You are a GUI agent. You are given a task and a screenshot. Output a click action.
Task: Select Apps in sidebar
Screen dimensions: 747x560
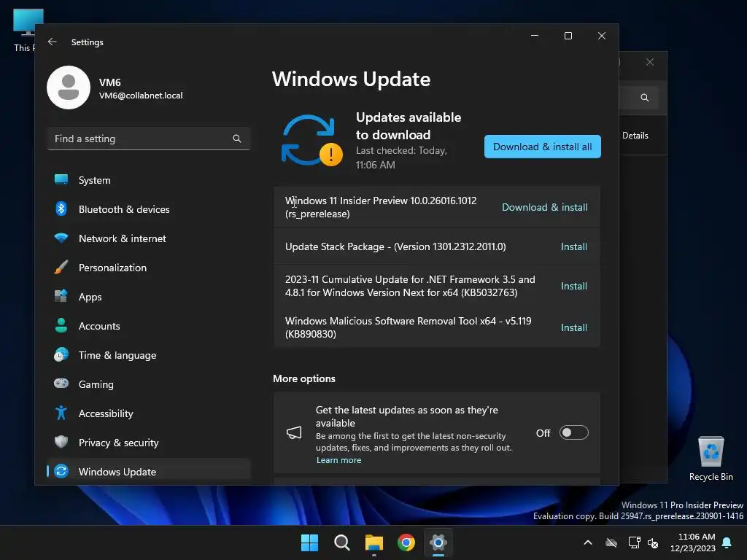coord(149,297)
